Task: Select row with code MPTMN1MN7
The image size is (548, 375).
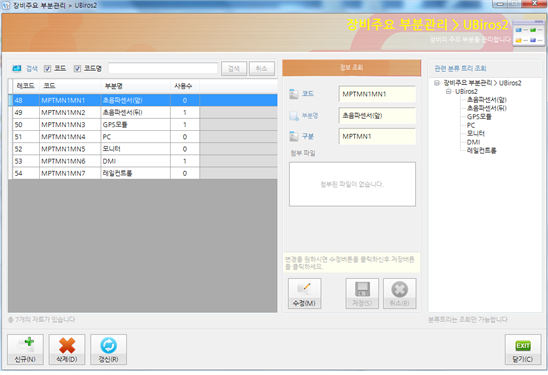Action: (x=143, y=173)
